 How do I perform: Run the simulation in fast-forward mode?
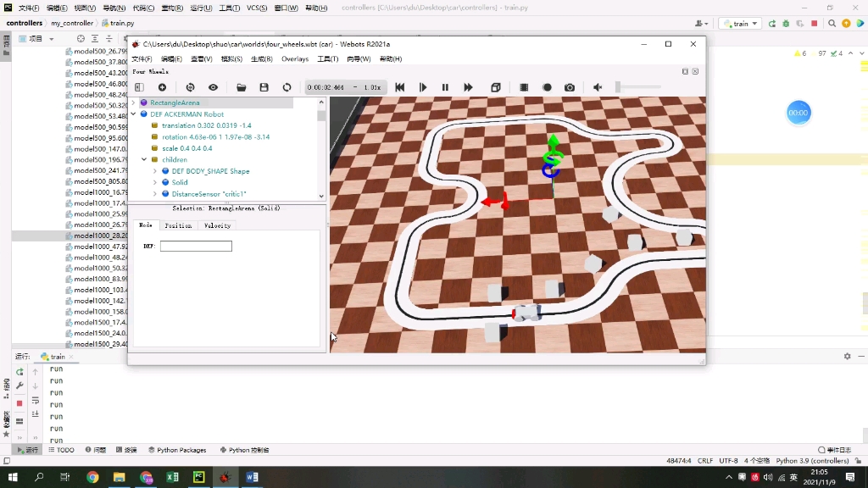click(468, 87)
